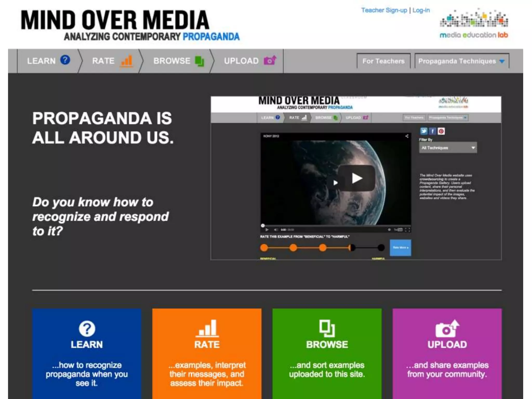Select the black Harmful rating point
This screenshot has height=399, width=532.
(x=381, y=248)
